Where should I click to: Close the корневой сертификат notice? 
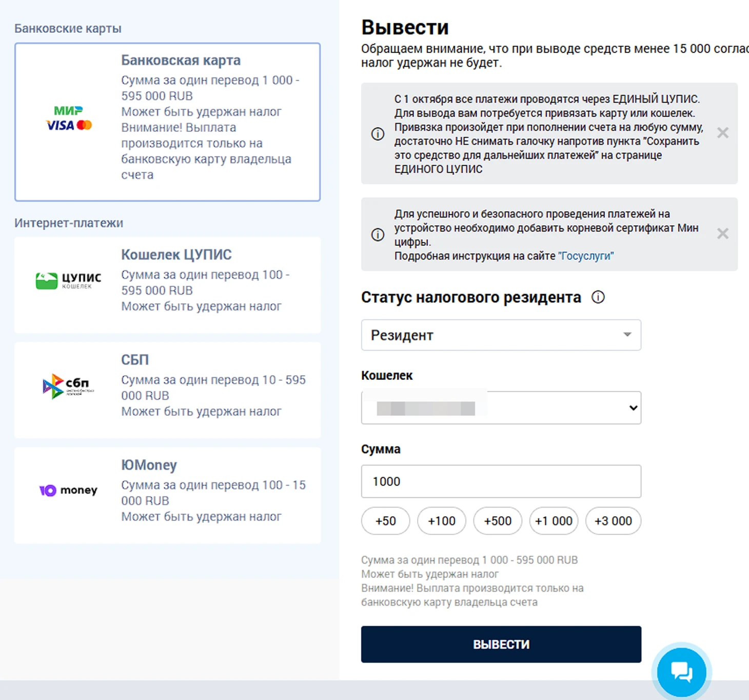coord(723,234)
